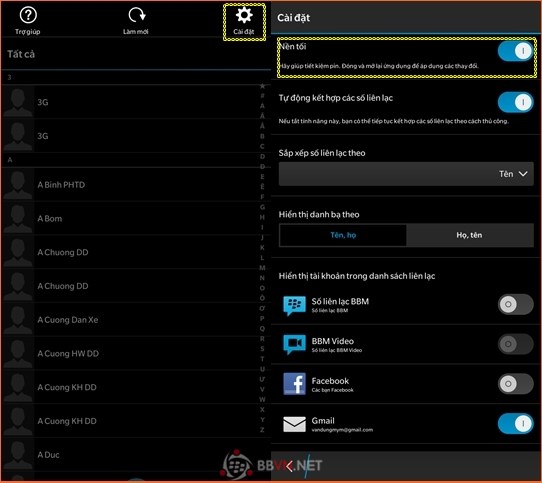542x483 pixels.
Task: Open contact A Cuong Dan Xe
Action: click(136, 320)
